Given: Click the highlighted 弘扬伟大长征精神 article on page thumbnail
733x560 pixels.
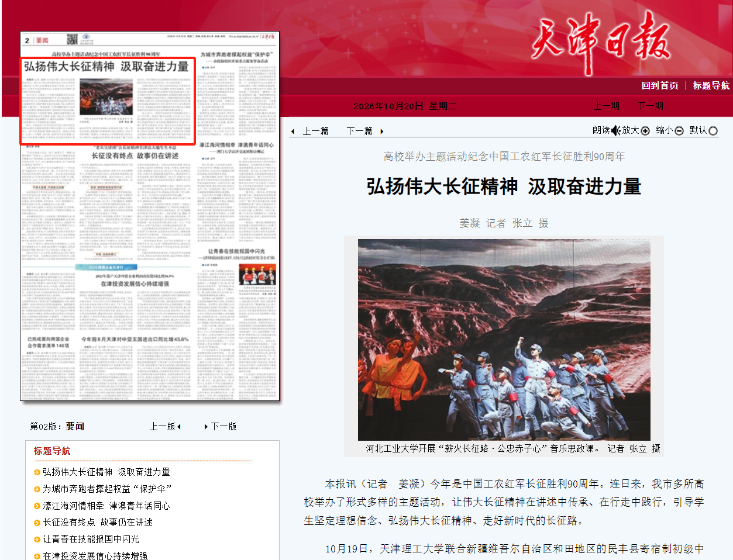Looking at the screenshot, I should pos(108,101).
